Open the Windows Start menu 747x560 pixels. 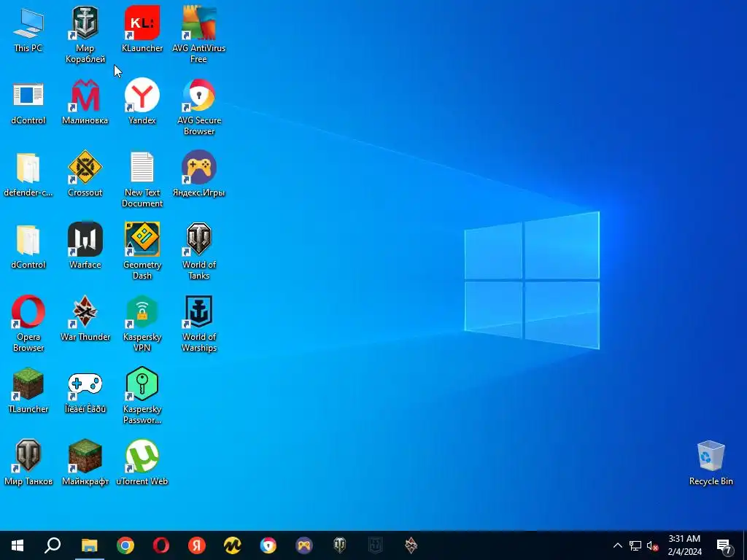point(18,545)
